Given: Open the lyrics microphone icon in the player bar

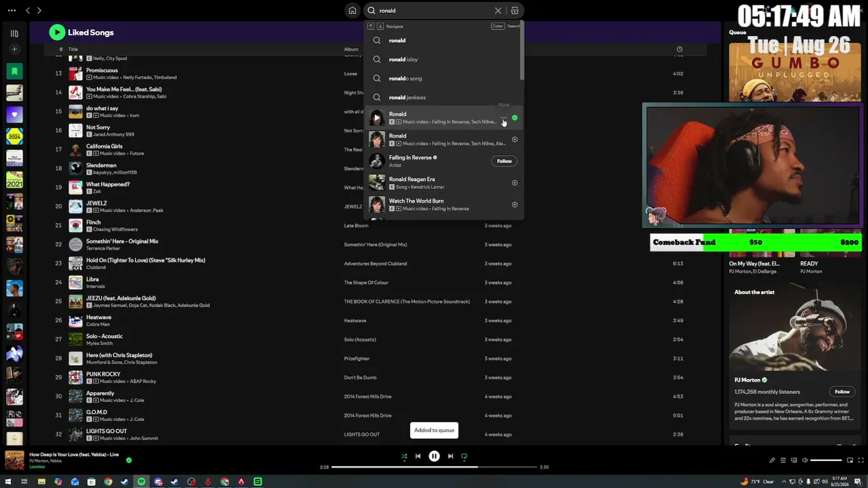Looking at the screenshot, I should coord(772,460).
